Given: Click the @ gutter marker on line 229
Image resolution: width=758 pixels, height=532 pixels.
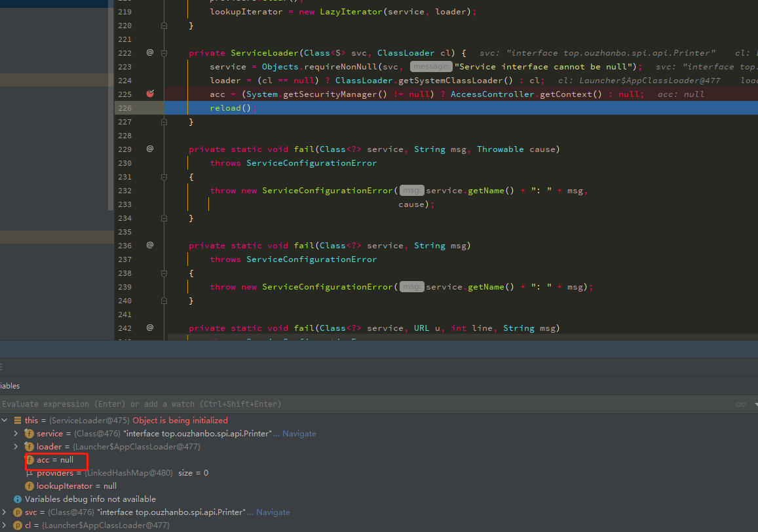Looking at the screenshot, I should [150, 149].
